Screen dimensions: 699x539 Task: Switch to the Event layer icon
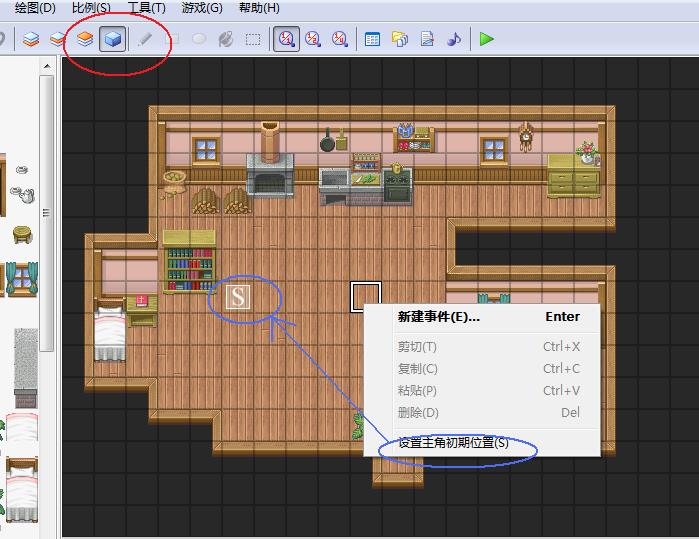tap(112, 39)
